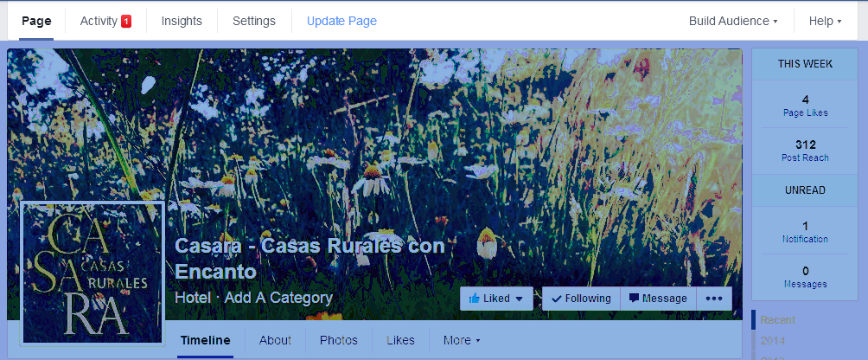868x360 pixels.
Task: Click the speech bubble Message icon
Action: tap(634, 298)
